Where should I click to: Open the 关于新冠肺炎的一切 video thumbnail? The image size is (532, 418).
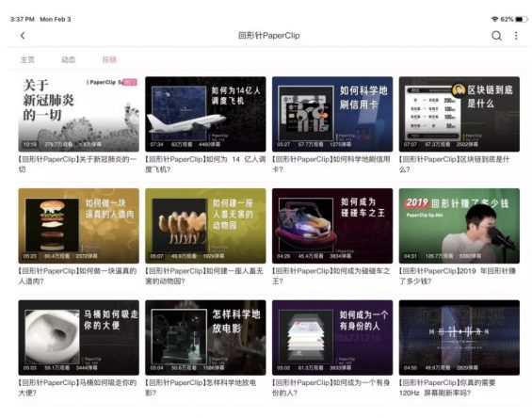[79, 114]
